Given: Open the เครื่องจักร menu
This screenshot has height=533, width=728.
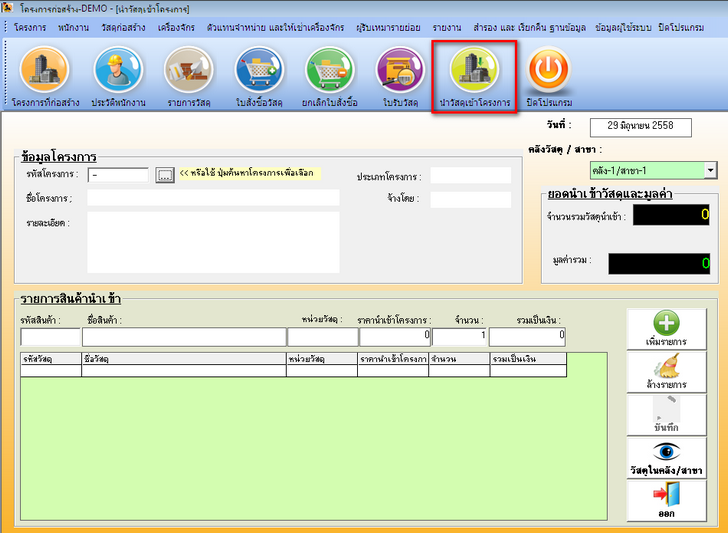Looking at the screenshot, I should tap(176, 27).
